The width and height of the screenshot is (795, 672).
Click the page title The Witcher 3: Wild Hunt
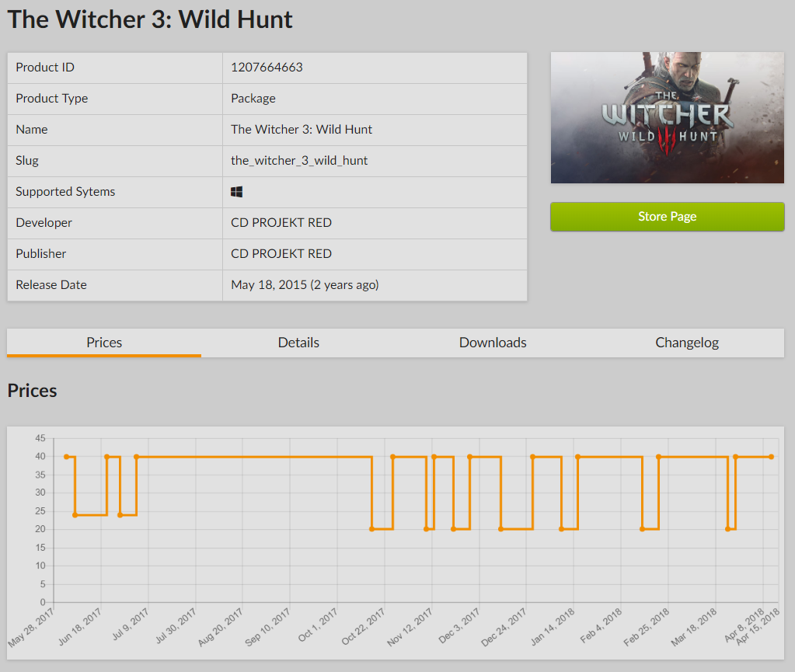click(x=149, y=19)
